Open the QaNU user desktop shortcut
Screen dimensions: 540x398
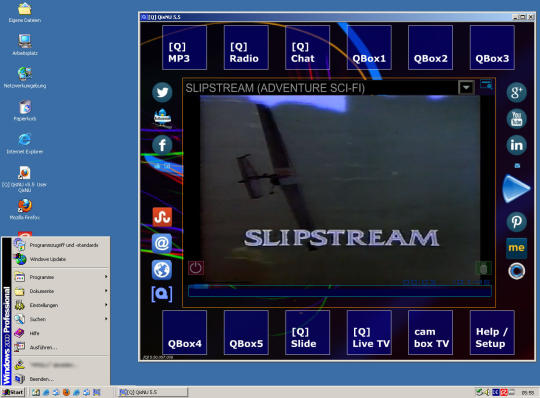(x=24, y=178)
